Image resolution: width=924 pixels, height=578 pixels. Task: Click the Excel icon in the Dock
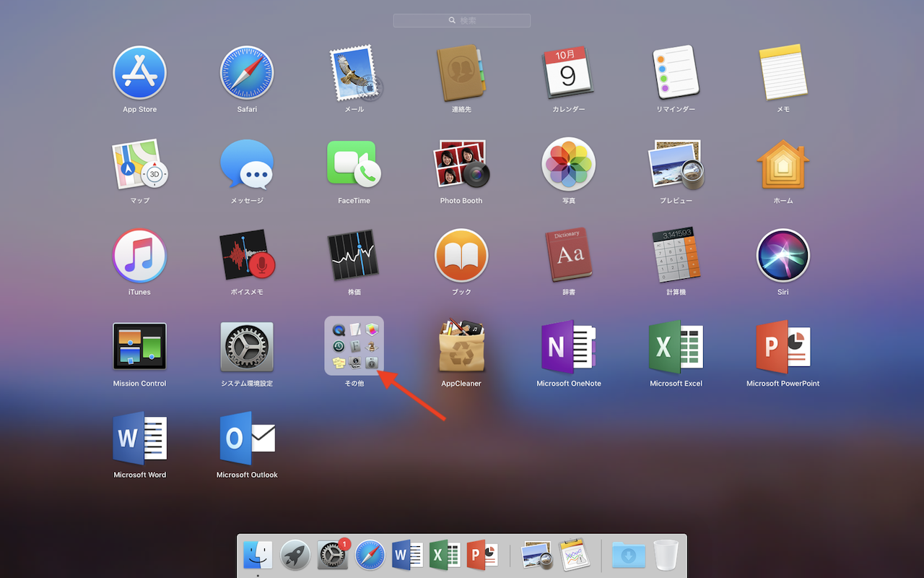pyautogui.click(x=445, y=555)
